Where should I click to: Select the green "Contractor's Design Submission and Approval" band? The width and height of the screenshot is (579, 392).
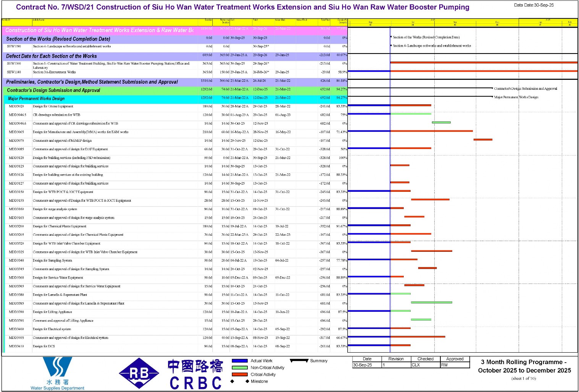176,90
